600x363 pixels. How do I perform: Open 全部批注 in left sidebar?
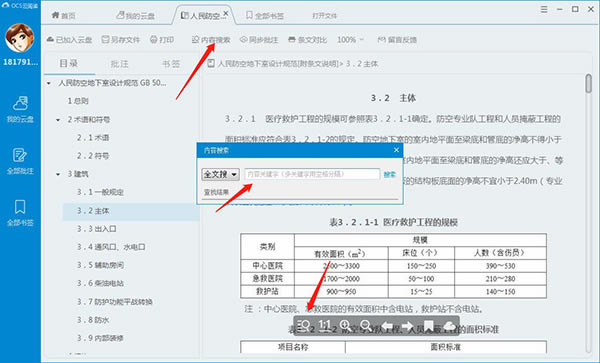(20, 161)
